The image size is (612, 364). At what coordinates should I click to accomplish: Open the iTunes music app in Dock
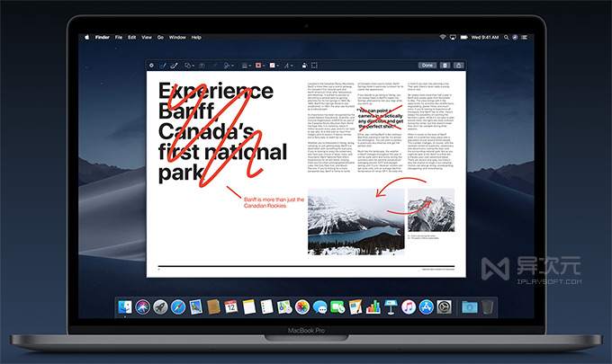[406, 307]
